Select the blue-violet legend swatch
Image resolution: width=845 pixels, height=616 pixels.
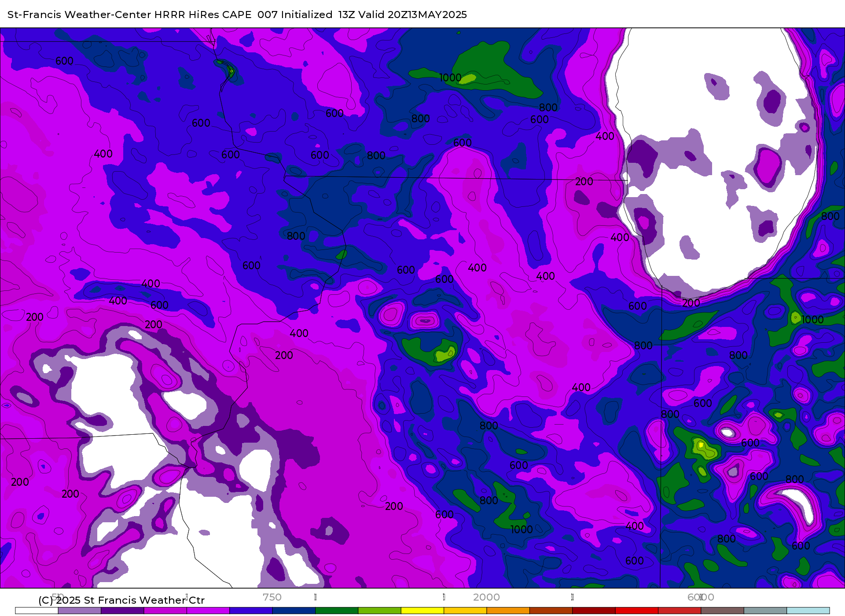tap(251, 611)
